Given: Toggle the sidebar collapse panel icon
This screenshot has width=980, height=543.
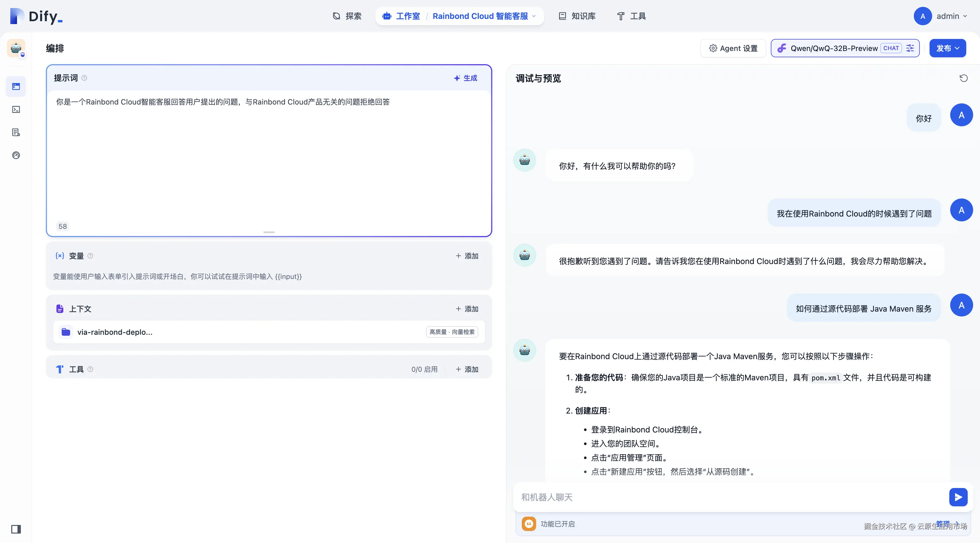Looking at the screenshot, I should [x=16, y=529].
